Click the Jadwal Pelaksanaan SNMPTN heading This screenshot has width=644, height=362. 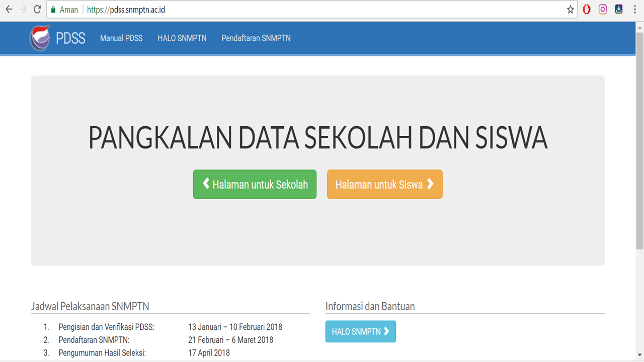click(x=90, y=306)
